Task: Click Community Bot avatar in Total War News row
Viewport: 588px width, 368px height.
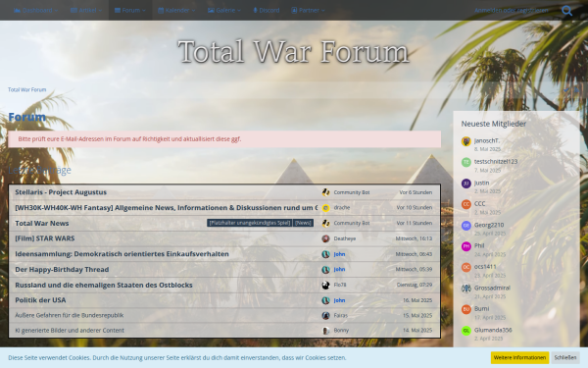Action: point(325,223)
